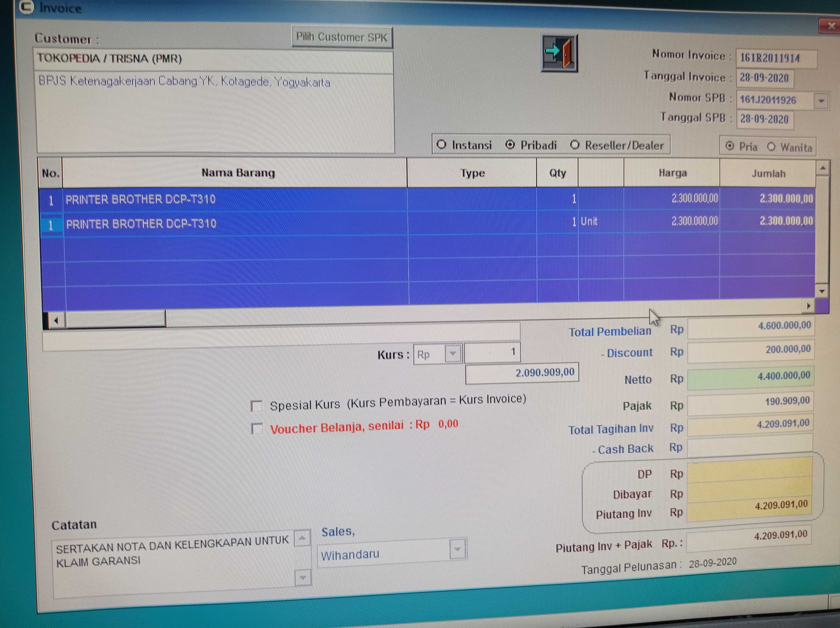Click Catatan notes scroll up arrow
The width and height of the screenshot is (840, 628).
click(302, 538)
